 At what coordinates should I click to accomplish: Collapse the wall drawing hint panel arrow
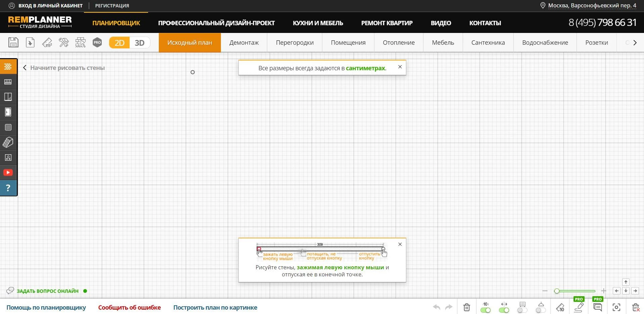[25, 68]
